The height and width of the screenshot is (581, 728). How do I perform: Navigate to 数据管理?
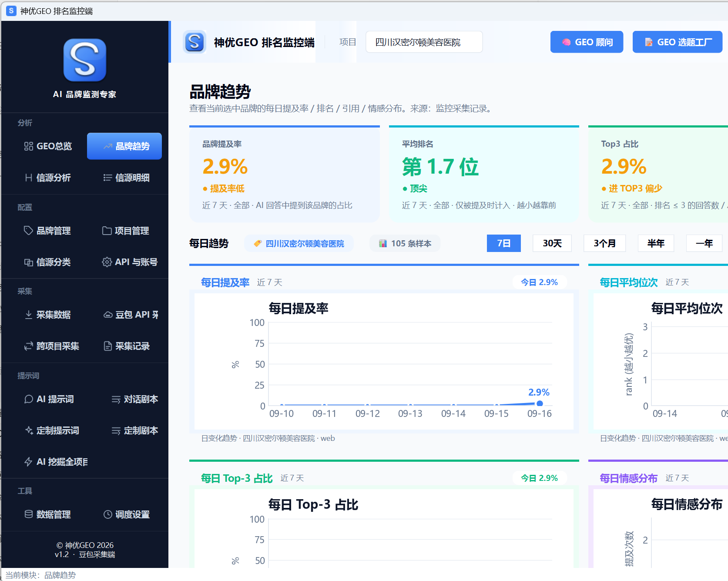click(x=48, y=514)
